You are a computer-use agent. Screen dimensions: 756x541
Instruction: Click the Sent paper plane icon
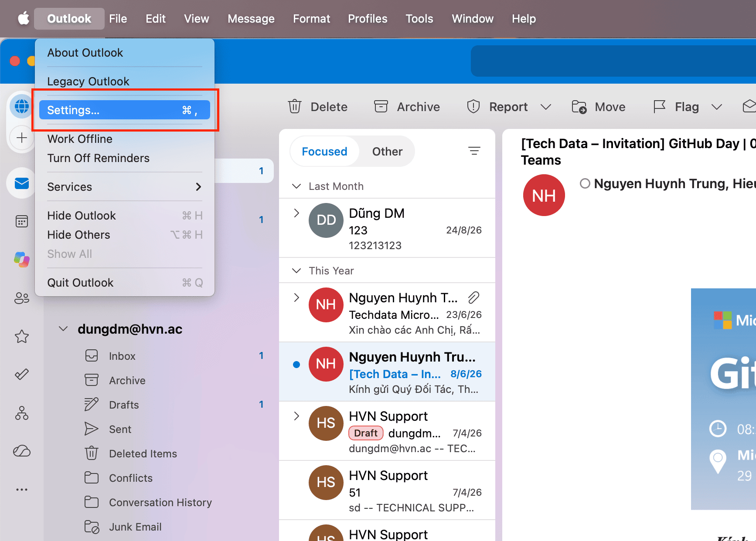point(92,429)
